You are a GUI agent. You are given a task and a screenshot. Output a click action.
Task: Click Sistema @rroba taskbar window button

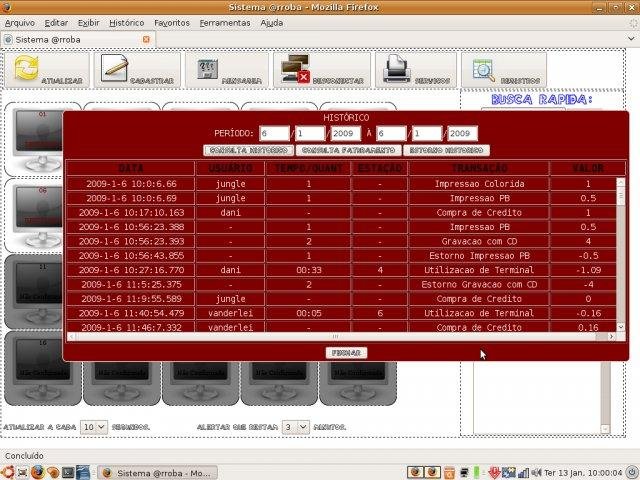pos(158,473)
